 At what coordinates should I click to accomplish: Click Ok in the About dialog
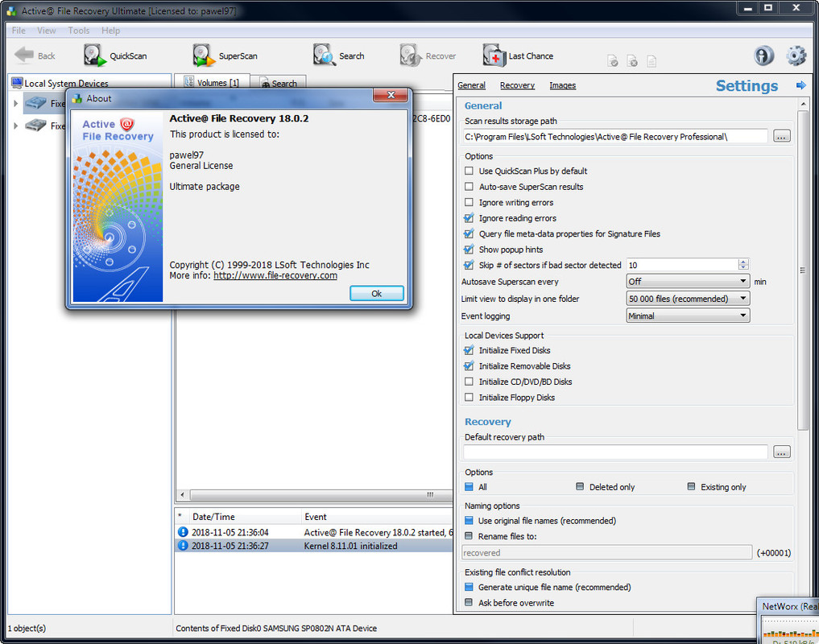(377, 294)
